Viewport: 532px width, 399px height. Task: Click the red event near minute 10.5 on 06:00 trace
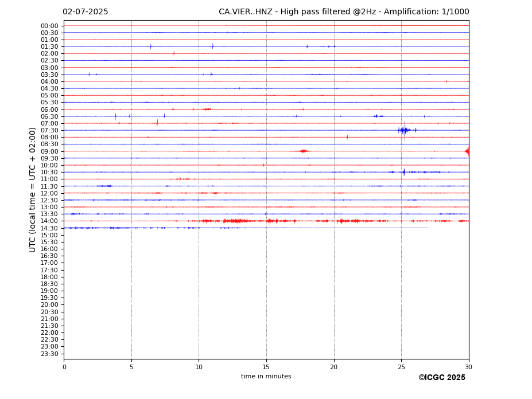tap(206, 109)
